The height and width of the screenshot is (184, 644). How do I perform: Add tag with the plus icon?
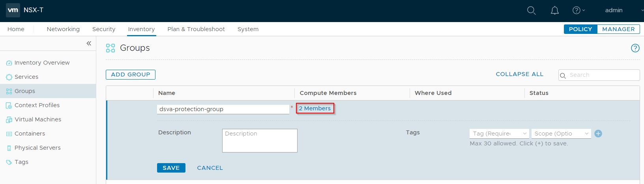(x=598, y=134)
